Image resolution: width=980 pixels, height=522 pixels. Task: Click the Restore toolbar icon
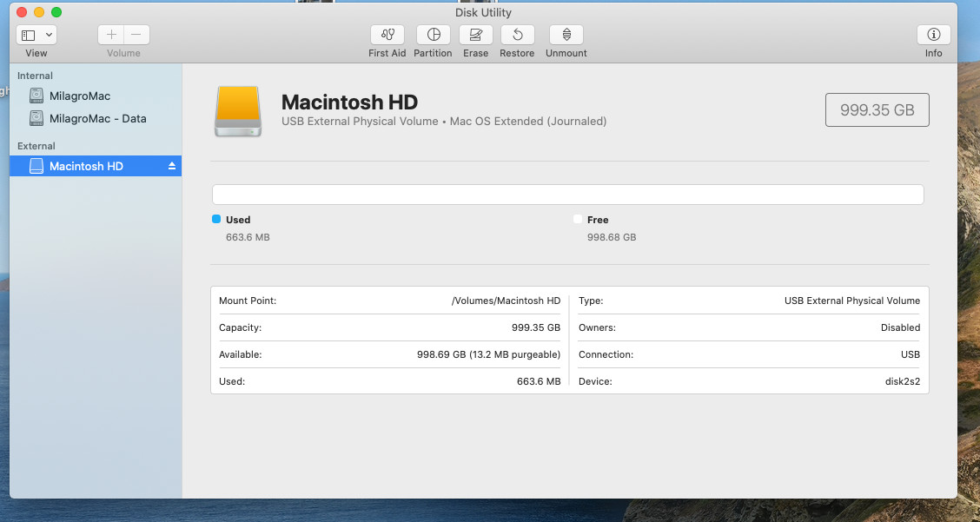point(517,35)
